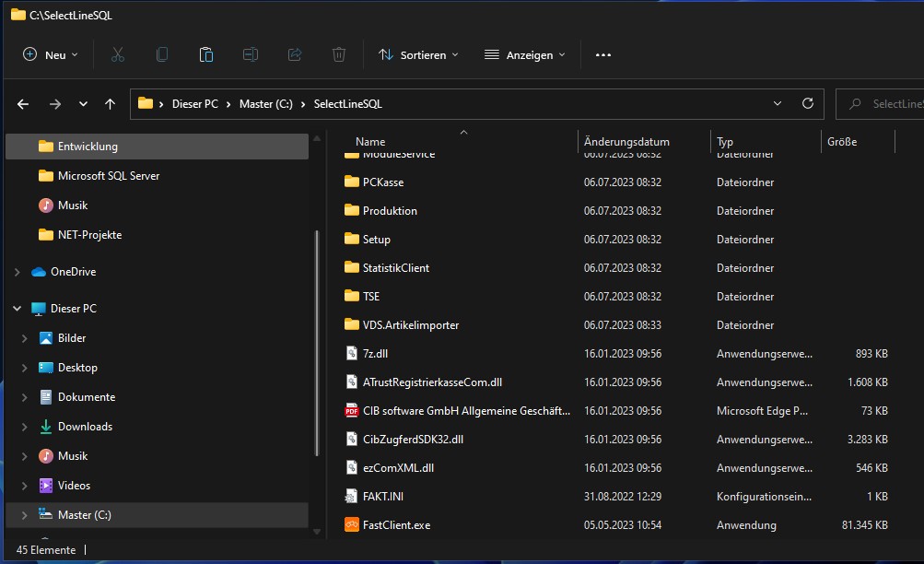
Task: Click the OneDrive cloud icon
Action: point(39,272)
